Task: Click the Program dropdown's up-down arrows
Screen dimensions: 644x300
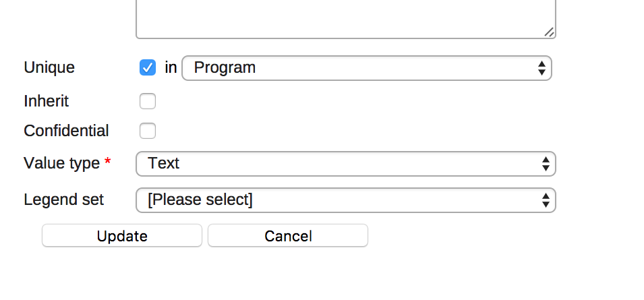Action: [x=541, y=67]
